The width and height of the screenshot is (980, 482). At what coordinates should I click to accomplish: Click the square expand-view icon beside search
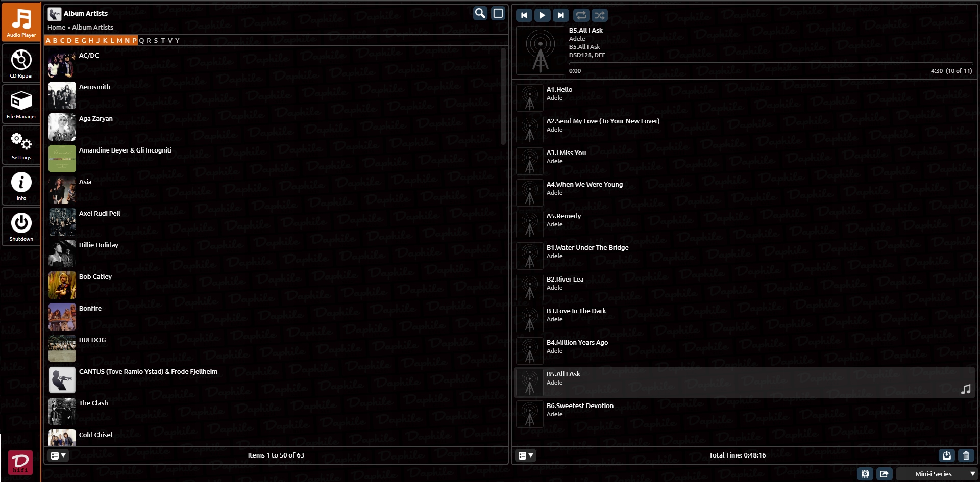tap(498, 13)
